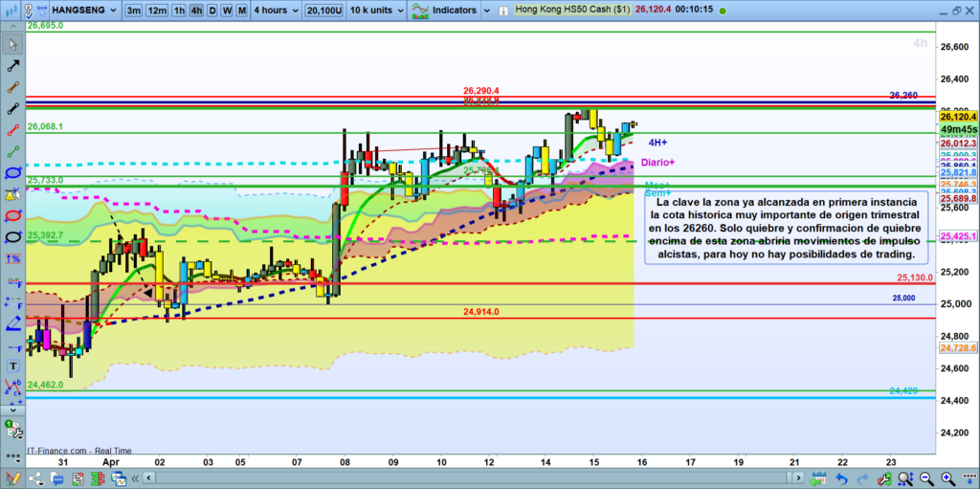This screenshot has height=489, width=980.
Task: Click the 20,100U units button
Action: [324, 11]
